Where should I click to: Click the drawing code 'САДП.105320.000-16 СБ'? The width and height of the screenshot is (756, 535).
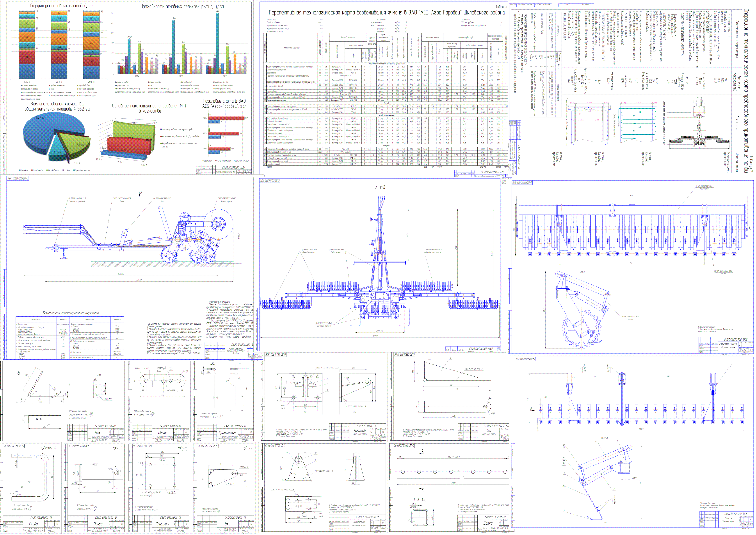496,426
